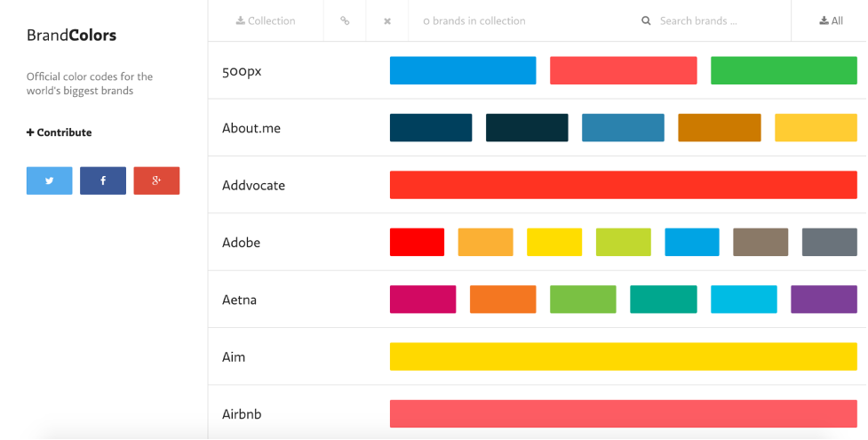Image resolution: width=868 pixels, height=440 pixels.
Task: Choose Adobe red swatch
Action: (x=417, y=242)
